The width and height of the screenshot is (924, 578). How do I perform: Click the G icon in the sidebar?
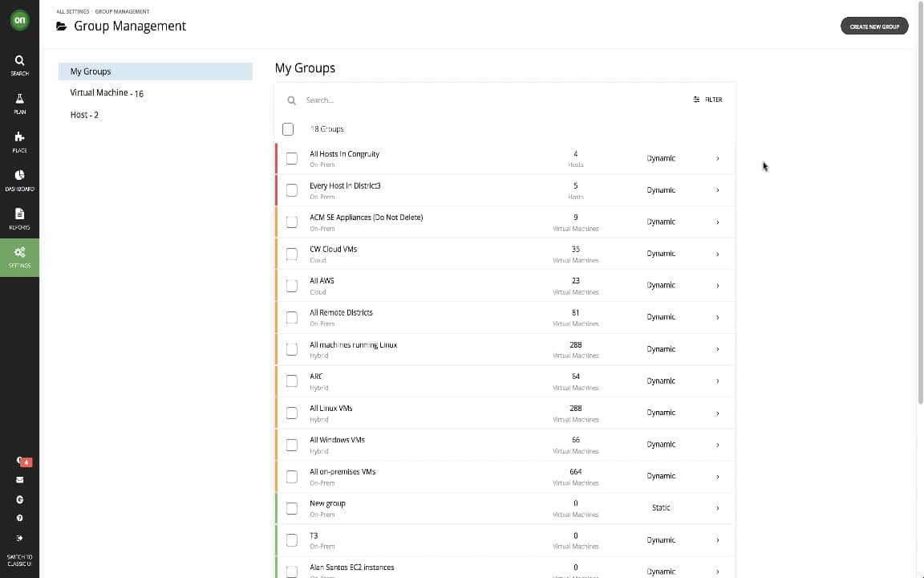pos(19,499)
